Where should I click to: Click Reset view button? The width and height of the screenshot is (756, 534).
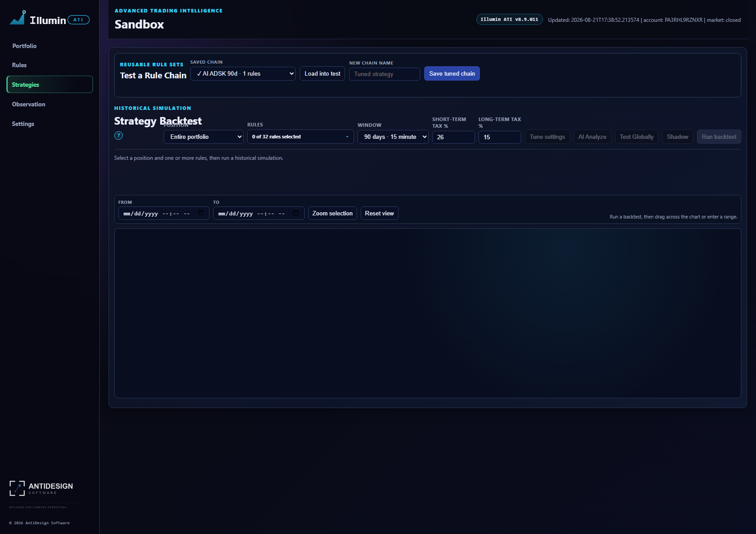point(379,213)
